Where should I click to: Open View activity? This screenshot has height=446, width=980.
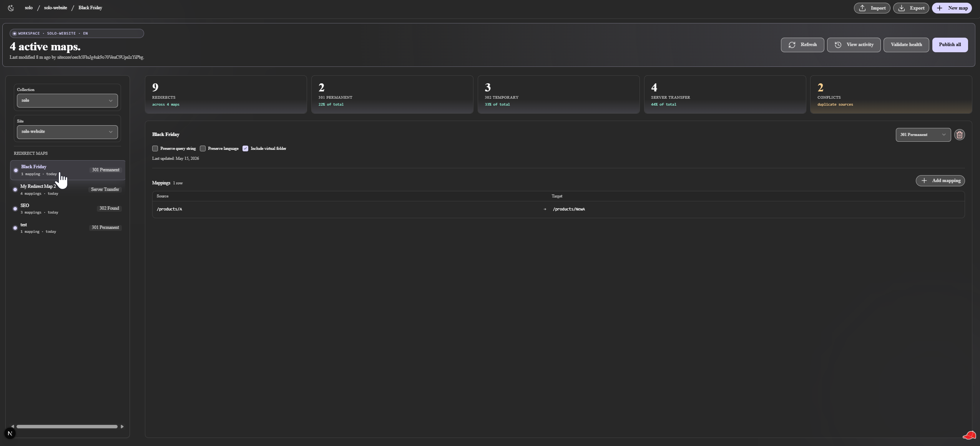pyautogui.click(x=854, y=45)
